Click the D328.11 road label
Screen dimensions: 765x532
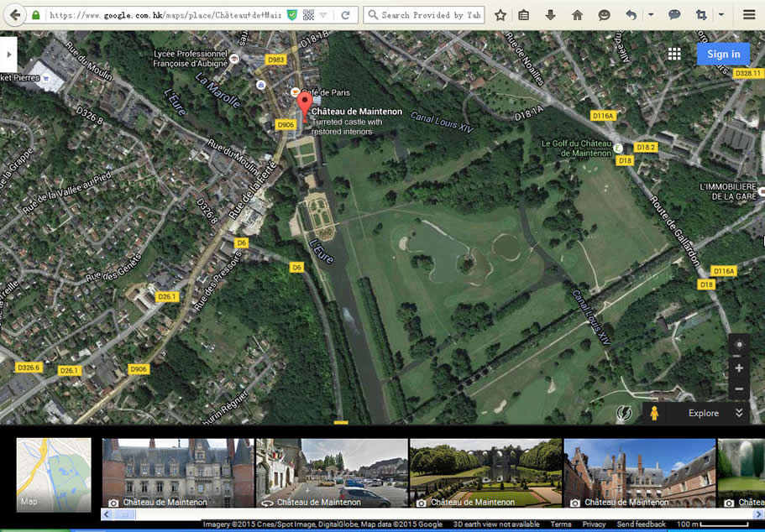pyautogui.click(x=748, y=73)
